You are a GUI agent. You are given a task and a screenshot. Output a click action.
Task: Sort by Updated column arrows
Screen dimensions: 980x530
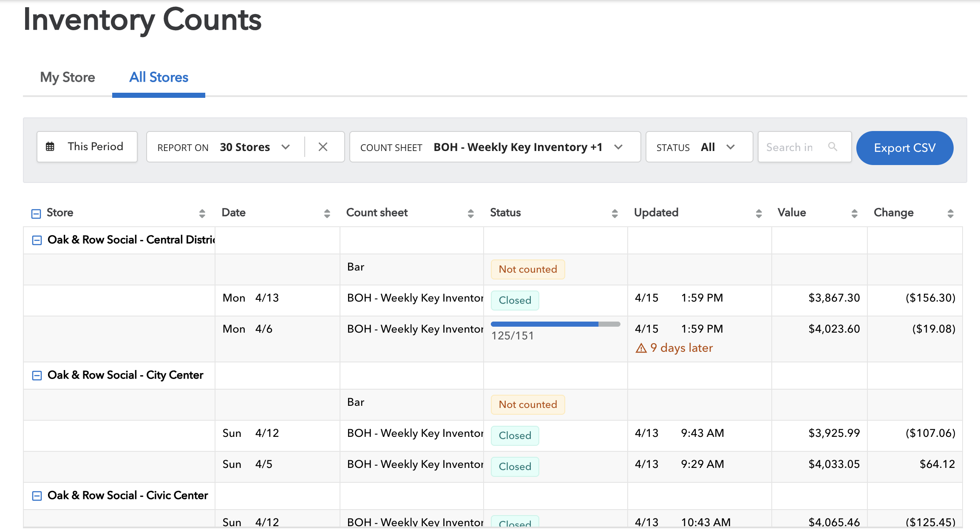point(759,213)
